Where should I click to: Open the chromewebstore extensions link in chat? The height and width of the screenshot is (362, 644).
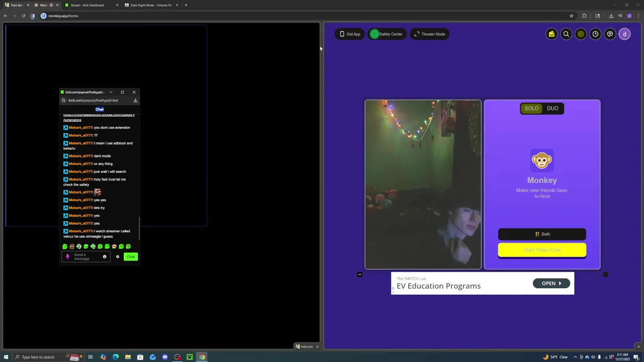click(99, 117)
